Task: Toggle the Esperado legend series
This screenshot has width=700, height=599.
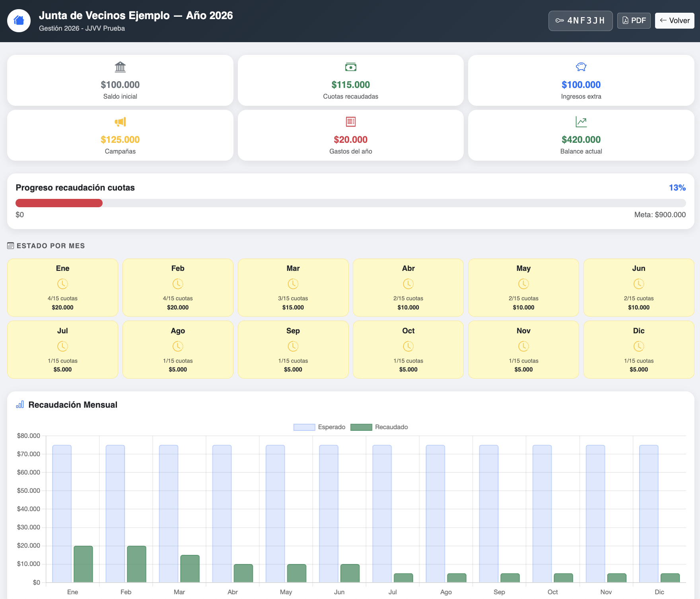Action: [319, 427]
